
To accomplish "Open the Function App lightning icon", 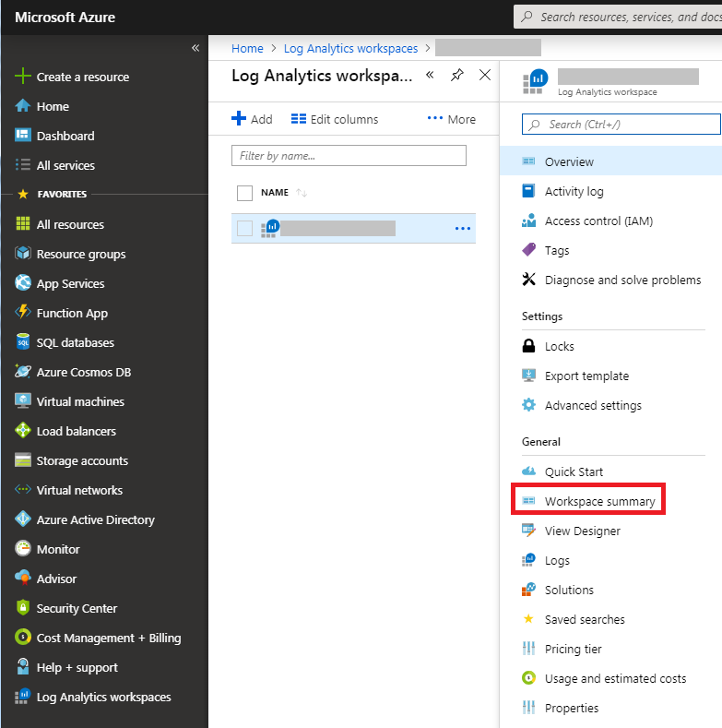I will 23,313.
